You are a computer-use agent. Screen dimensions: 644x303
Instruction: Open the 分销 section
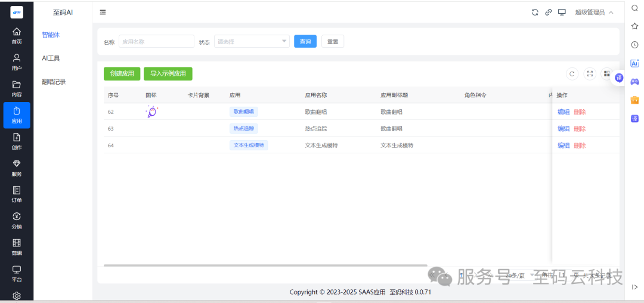pyautogui.click(x=17, y=221)
